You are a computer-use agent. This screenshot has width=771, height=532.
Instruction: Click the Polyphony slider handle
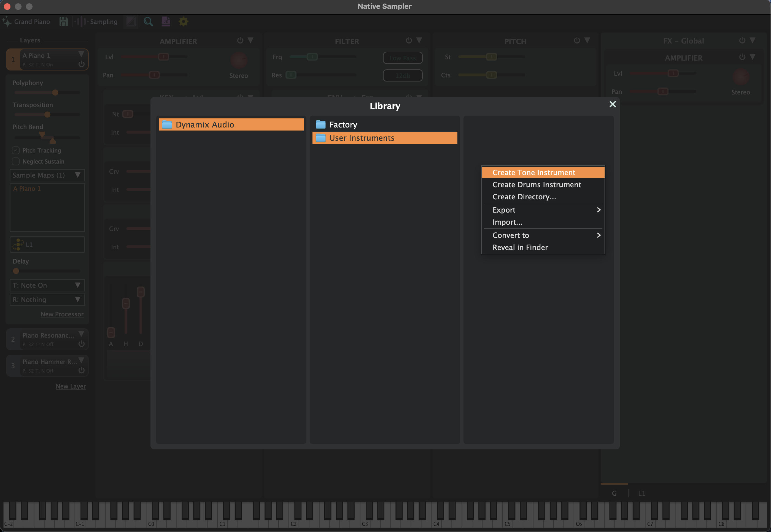55,93
